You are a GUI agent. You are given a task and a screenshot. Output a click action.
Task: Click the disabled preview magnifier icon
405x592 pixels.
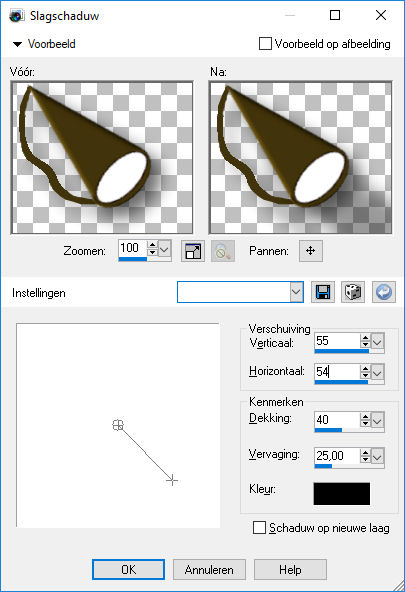223,251
